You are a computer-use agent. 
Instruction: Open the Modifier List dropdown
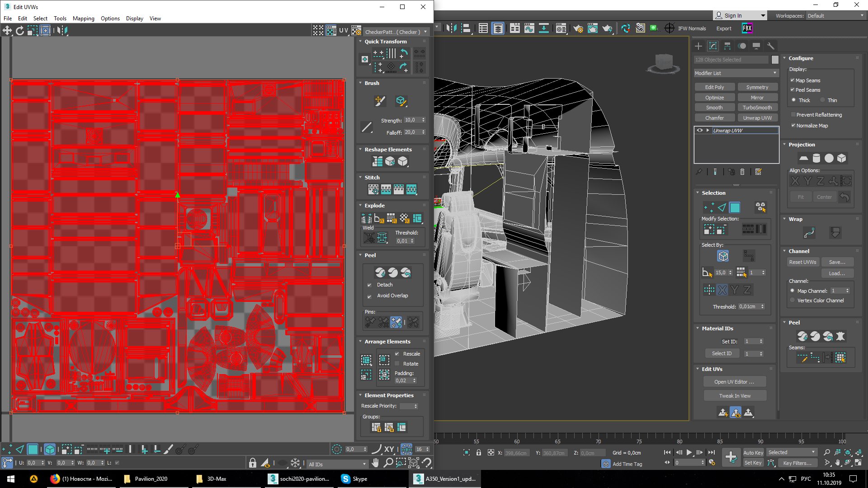736,73
